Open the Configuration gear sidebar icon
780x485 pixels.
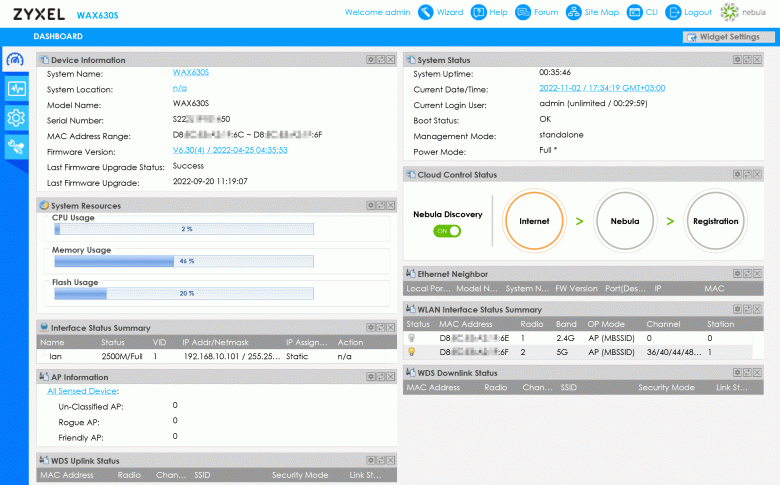pyautogui.click(x=16, y=118)
